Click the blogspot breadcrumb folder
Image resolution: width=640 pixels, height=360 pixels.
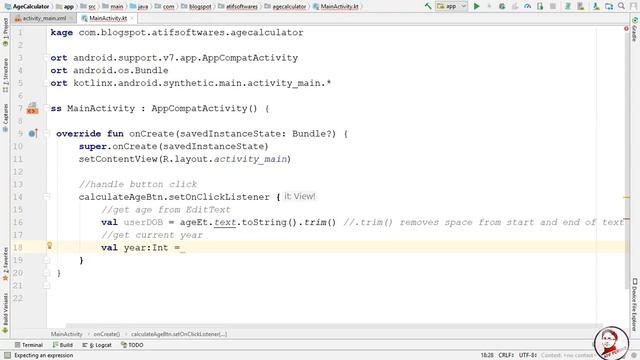196,7
